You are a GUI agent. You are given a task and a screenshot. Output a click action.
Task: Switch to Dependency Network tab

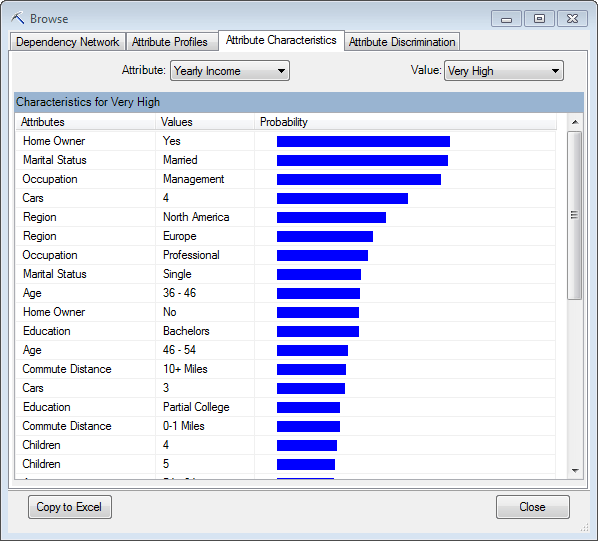pyautogui.click(x=68, y=42)
